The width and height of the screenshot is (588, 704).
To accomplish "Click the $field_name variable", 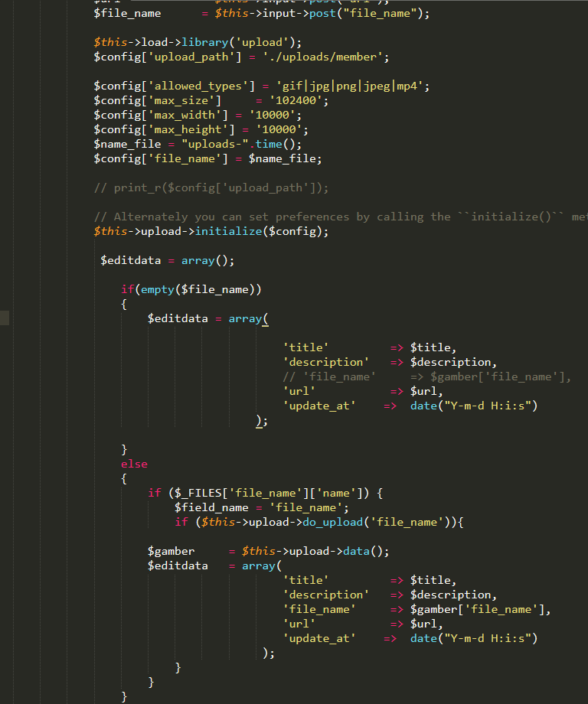I will (x=211, y=508).
